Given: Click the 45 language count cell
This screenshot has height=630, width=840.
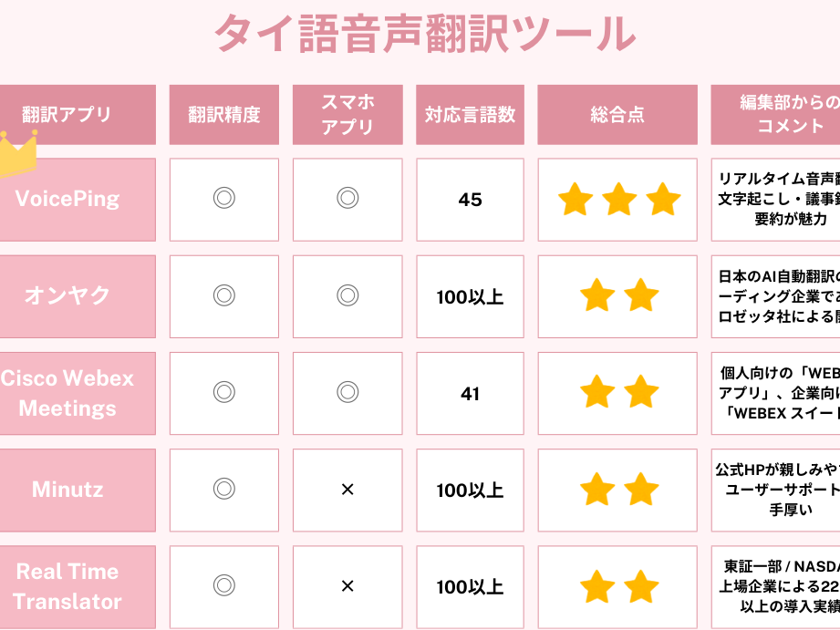Looking at the screenshot, I should [x=470, y=200].
